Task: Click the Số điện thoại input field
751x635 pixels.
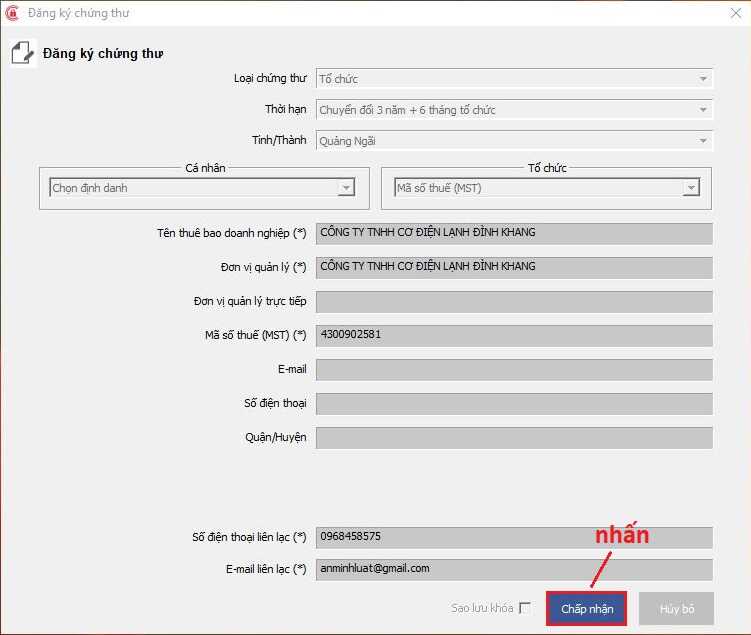Action: 514,404
